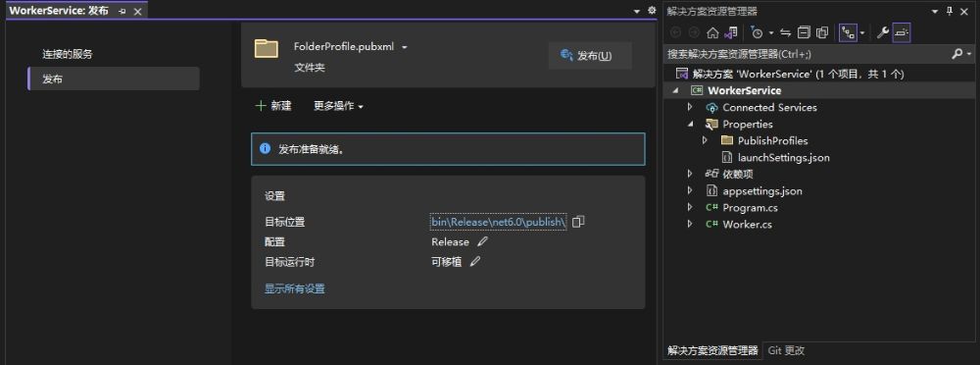Viewport: 980px width, 365px height.
Task: Click the yellow publish folder icon
Action: (x=267, y=48)
